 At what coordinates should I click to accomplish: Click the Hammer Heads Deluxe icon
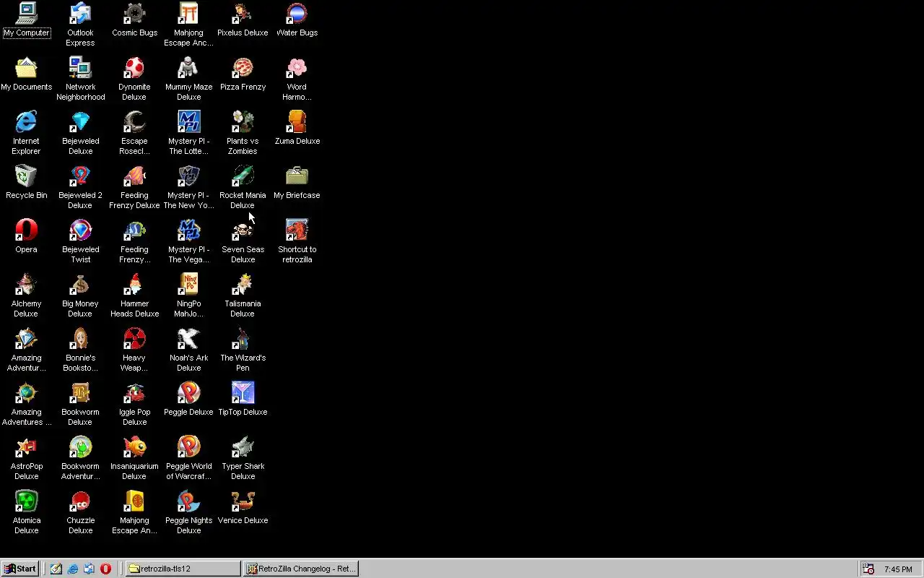pyautogui.click(x=134, y=285)
